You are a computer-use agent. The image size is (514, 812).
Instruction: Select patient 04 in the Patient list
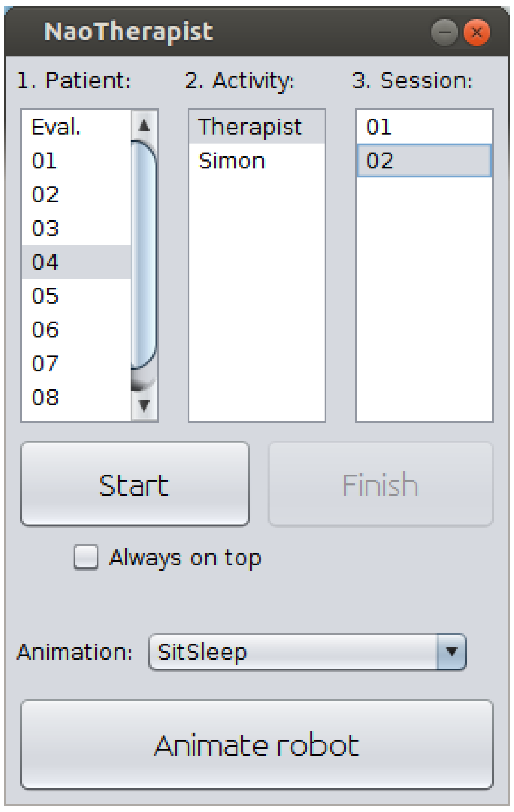(x=76, y=262)
